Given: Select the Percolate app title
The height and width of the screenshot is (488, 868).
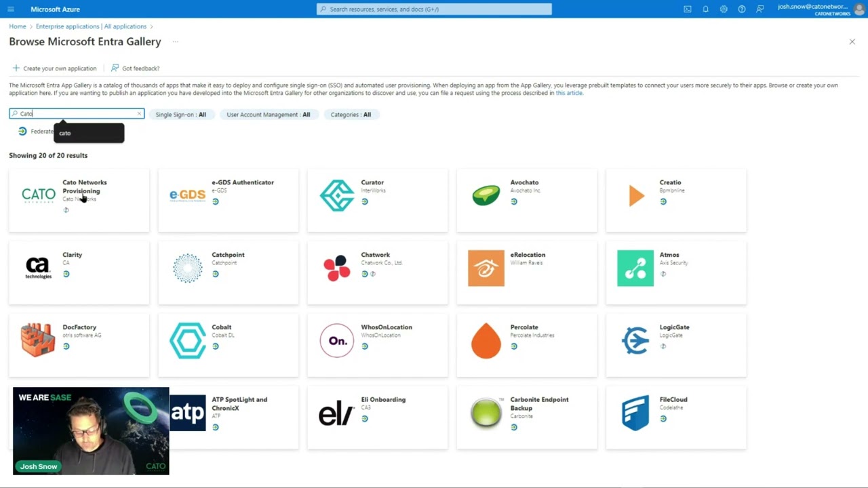Looking at the screenshot, I should (x=524, y=327).
